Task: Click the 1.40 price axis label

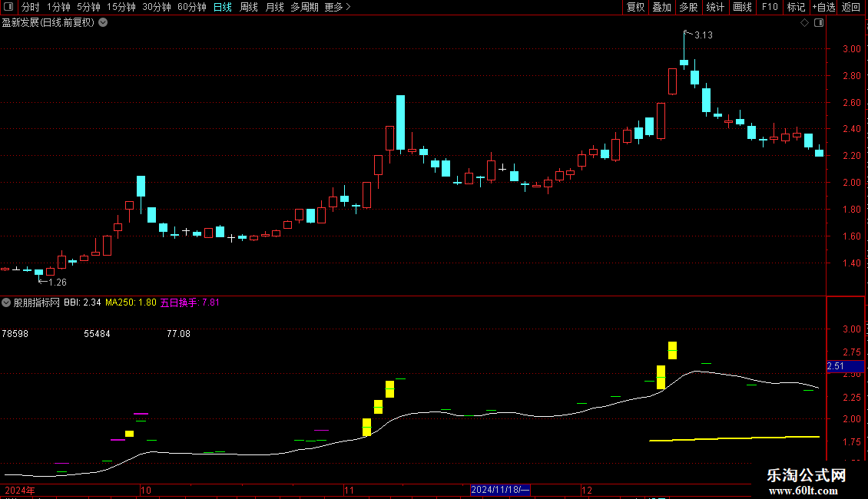Action: pos(851,263)
